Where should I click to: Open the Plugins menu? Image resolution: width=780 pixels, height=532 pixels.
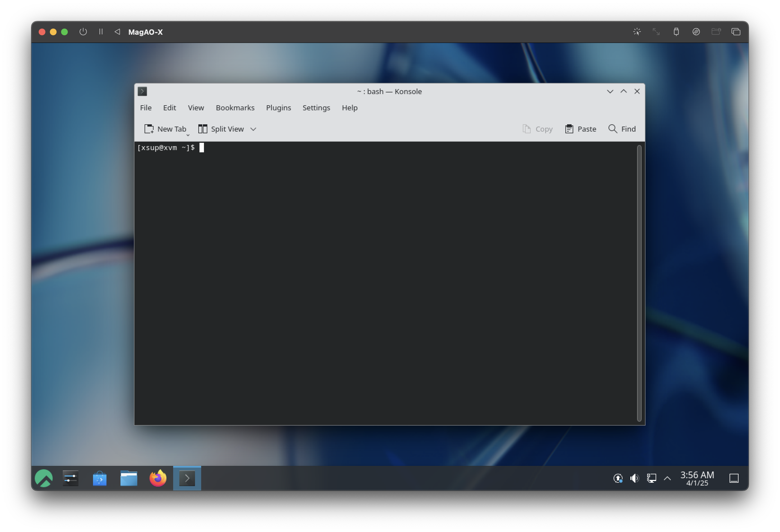point(278,108)
